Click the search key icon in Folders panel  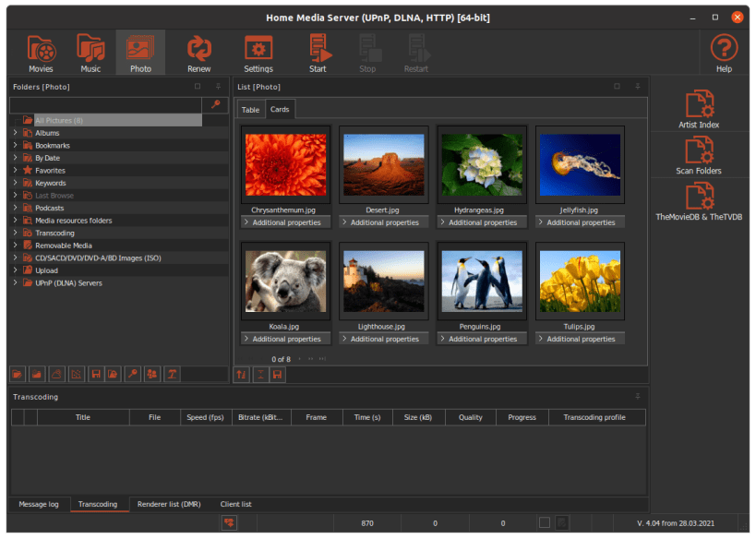pos(215,105)
